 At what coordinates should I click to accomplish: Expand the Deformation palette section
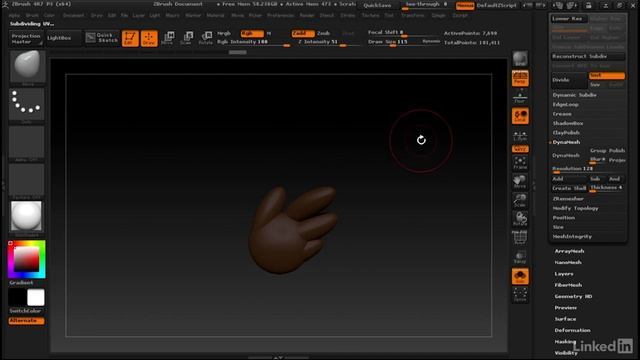(572, 330)
